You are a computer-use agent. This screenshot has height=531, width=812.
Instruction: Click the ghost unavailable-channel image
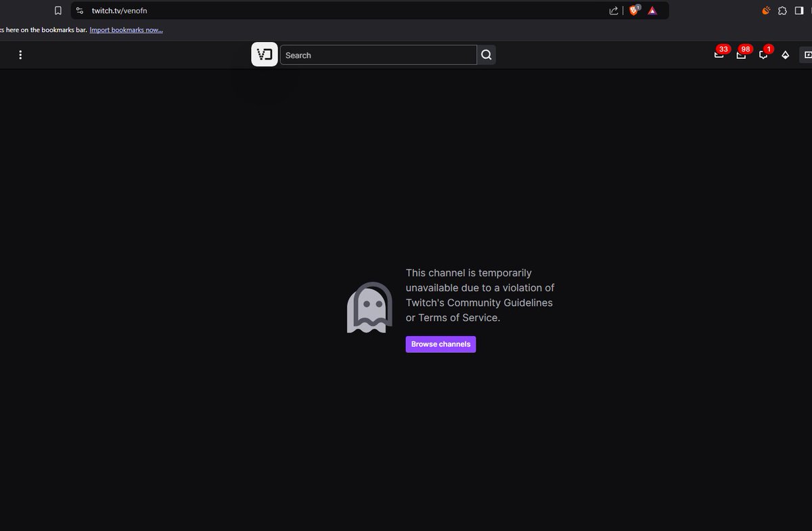point(369,307)
